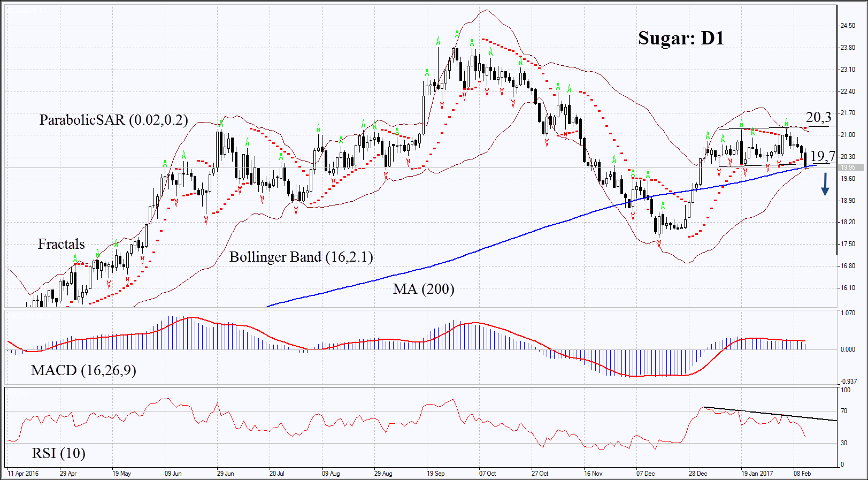The width and height of the screenshot is (868, 480).
Task: Select the '19 Jan 2017' date label
Action: point(757,474)
